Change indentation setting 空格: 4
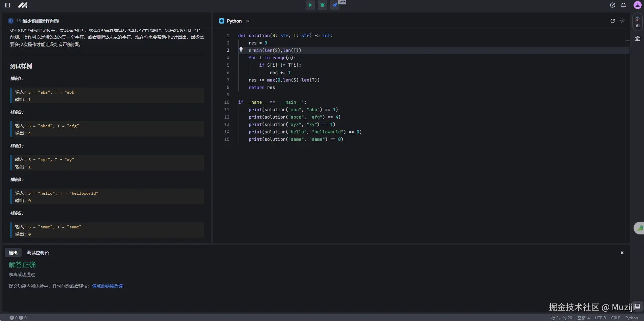Viewport: 644px width, 321px height. click(583, 318)
